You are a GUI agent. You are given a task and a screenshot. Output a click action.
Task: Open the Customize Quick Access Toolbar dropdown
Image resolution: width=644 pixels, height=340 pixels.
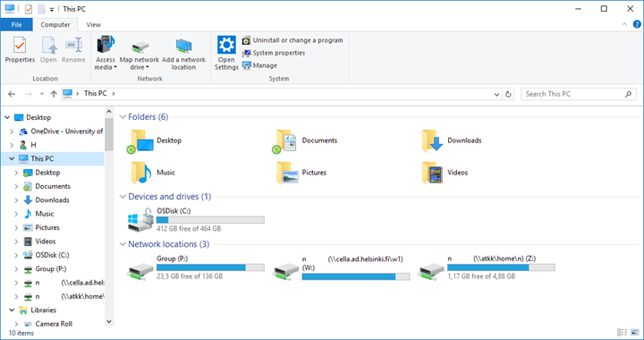click(x=52, y=9)
